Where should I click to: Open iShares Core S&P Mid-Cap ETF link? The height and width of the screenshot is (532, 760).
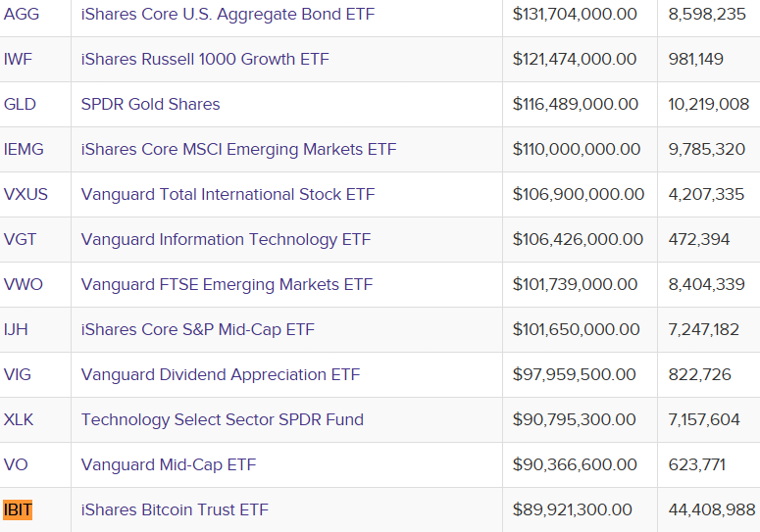[197, 330]
